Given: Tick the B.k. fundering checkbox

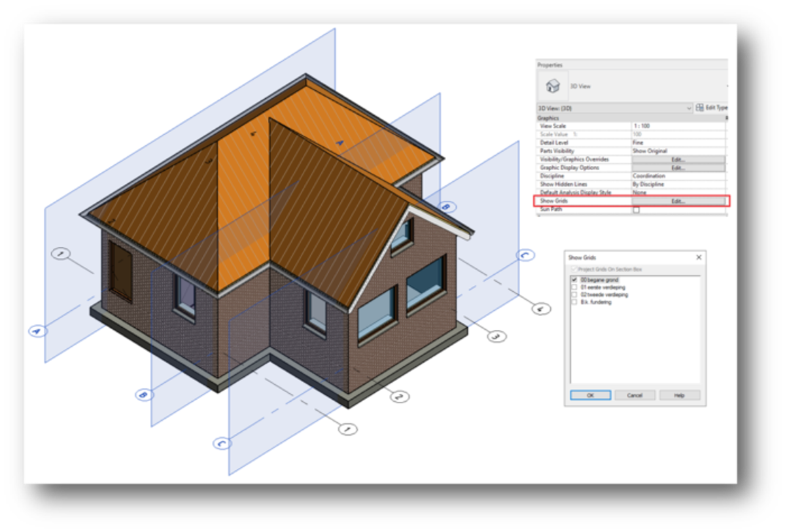Looking at the screenshot, I should [x=574, y=302].
